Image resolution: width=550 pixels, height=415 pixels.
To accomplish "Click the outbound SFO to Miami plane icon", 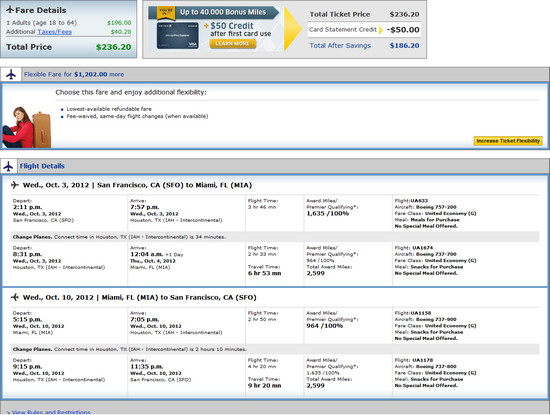I will tap(15, 185).
